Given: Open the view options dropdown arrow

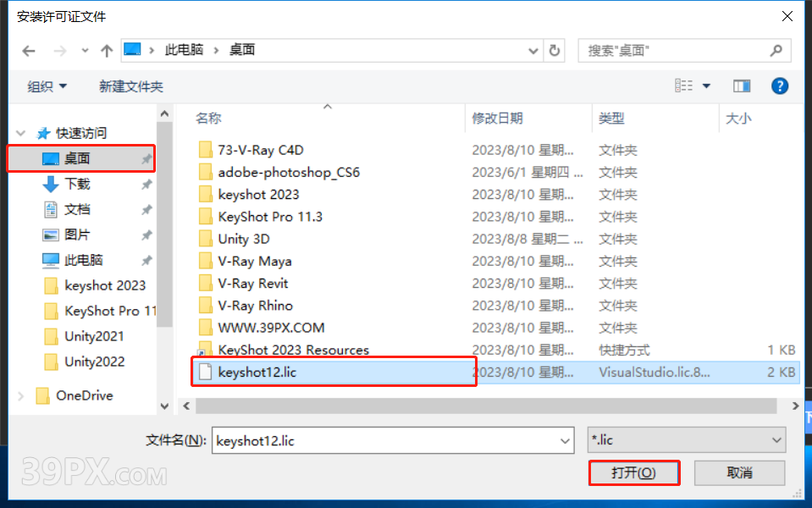Looking at the screenshot, I should (706, 86).
